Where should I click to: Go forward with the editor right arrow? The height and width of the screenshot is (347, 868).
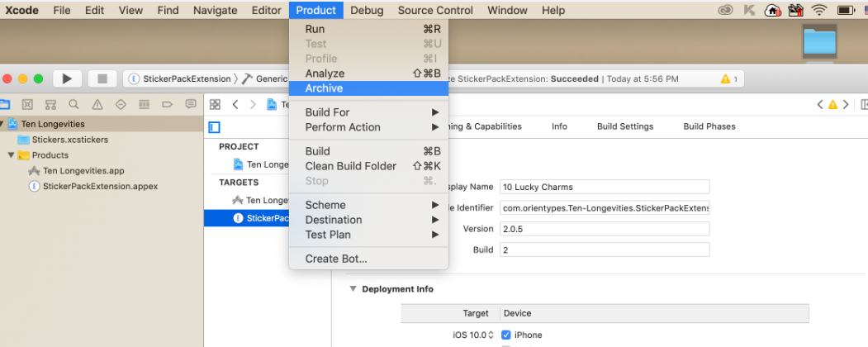(253, 105)
